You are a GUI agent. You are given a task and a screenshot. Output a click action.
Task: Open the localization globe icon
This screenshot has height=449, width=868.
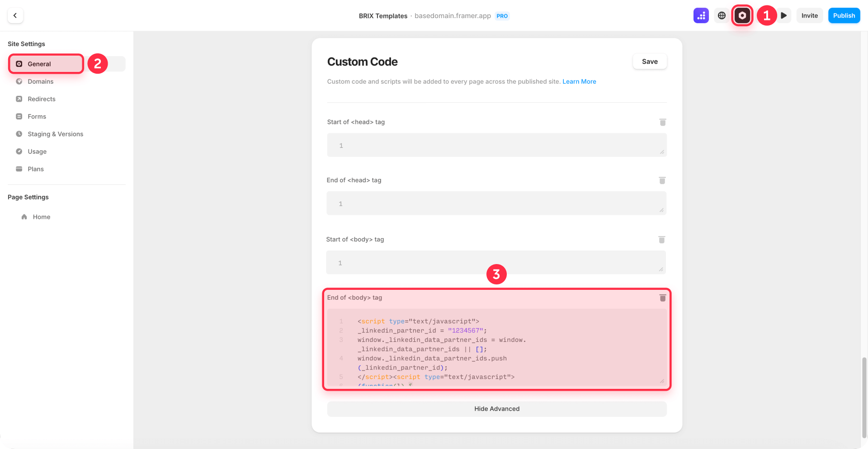[722, 15]
